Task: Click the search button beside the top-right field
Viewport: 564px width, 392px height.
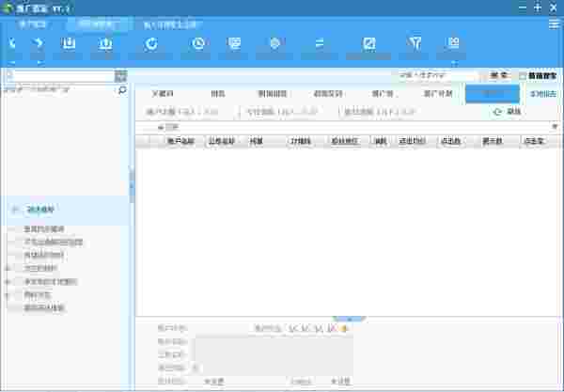Action: pyautogui.click(x=498, y=75)
